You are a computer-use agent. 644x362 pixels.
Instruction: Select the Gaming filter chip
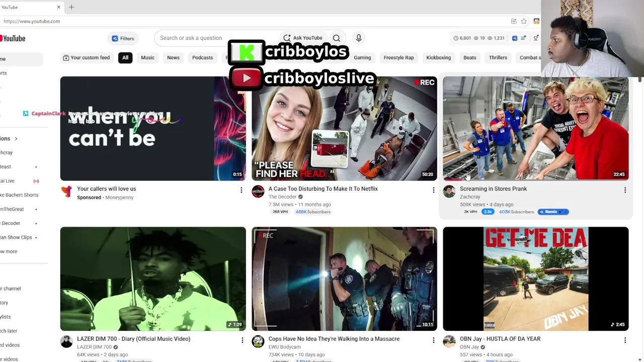coord(362,58)
